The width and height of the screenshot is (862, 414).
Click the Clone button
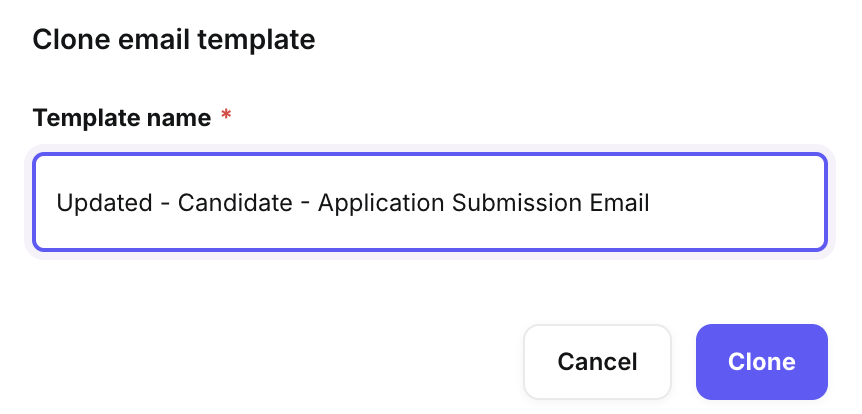click(x=761, y=361)
